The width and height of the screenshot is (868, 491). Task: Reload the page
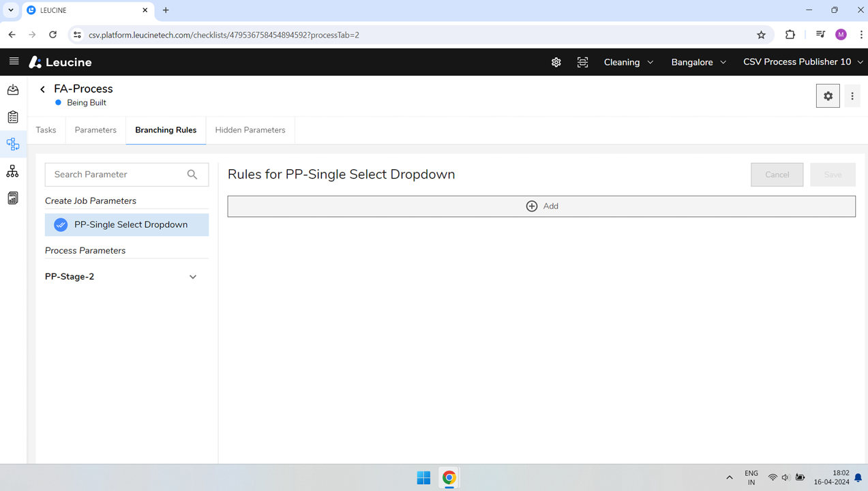(53, 35)
